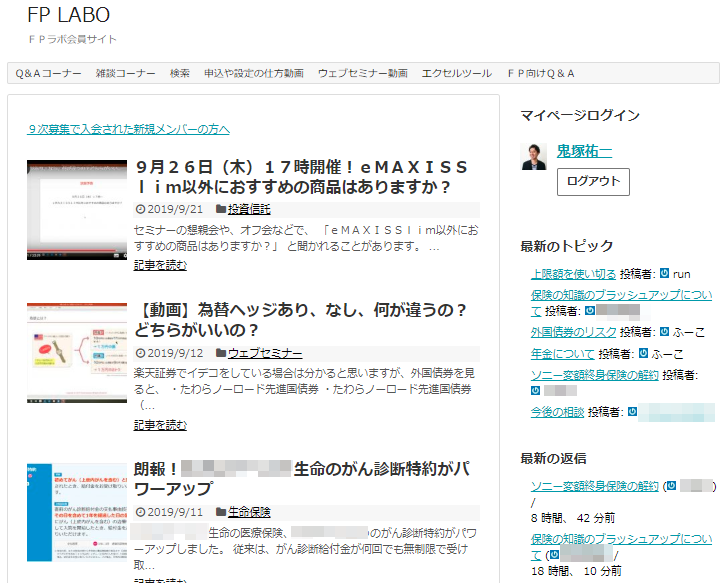Screen dimensions: 724x583
Task: Read article link under eMAXIS Slim excerpt
Action: [160, 265]
